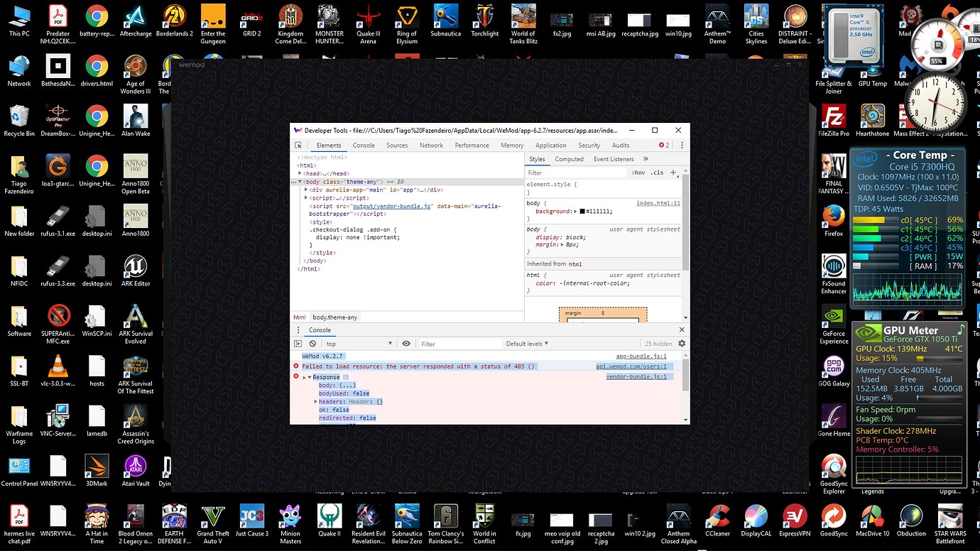Viewport: 980px width, 551px height.
Task: Select the Control Panel desktop icon
Action: [19, 471]
